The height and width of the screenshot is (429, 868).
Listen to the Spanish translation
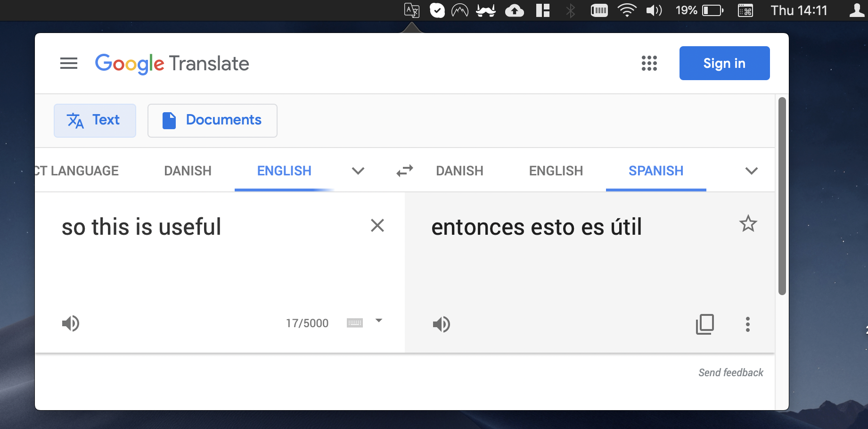[x=442, y=324]
